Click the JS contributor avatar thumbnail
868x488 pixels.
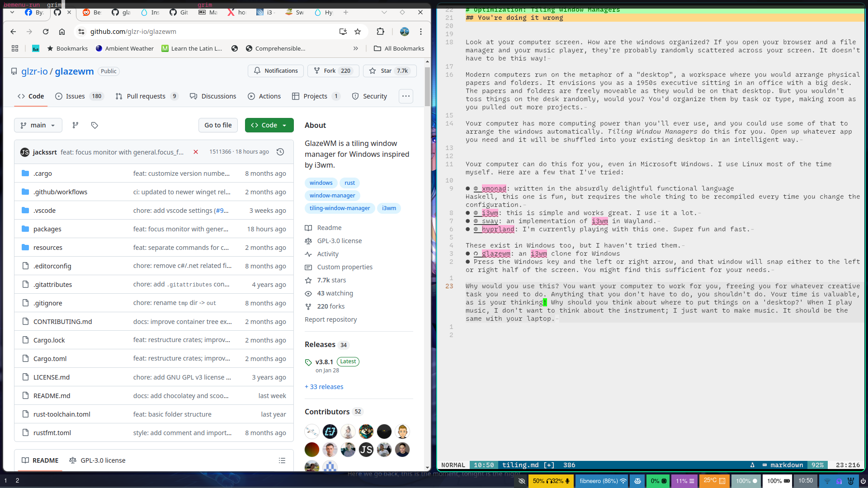[x=366, y=450]
